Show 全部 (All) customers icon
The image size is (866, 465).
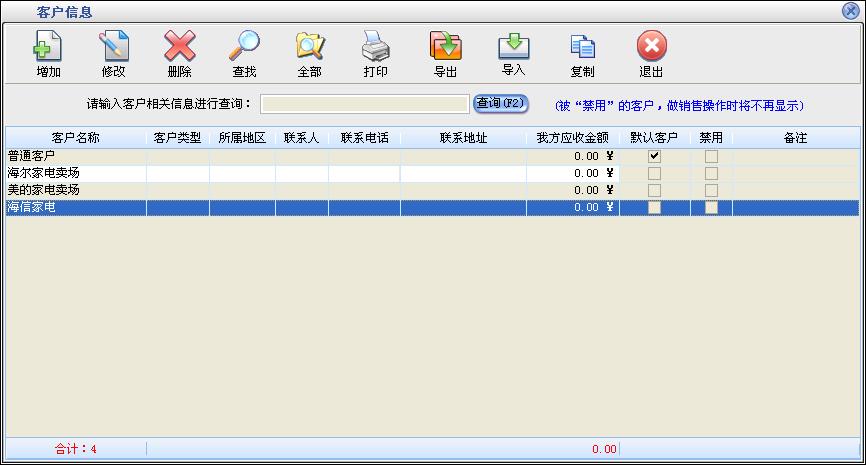tap(309, 47)
